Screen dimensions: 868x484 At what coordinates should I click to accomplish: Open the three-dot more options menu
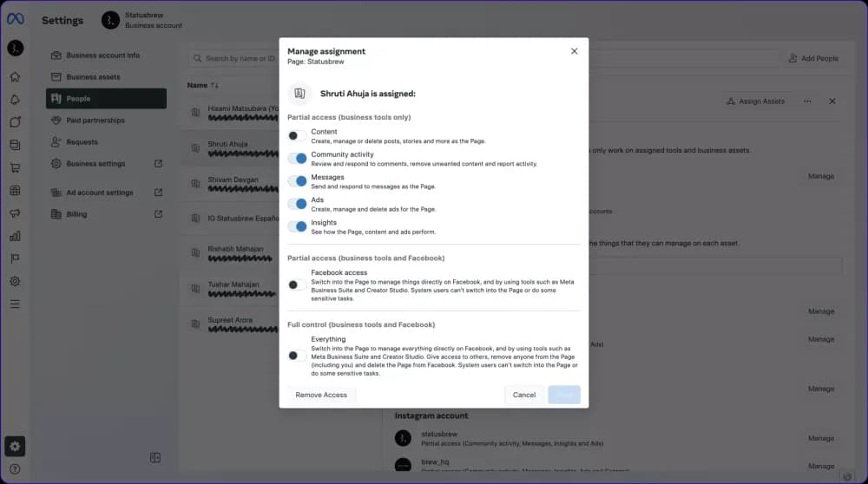807,101
